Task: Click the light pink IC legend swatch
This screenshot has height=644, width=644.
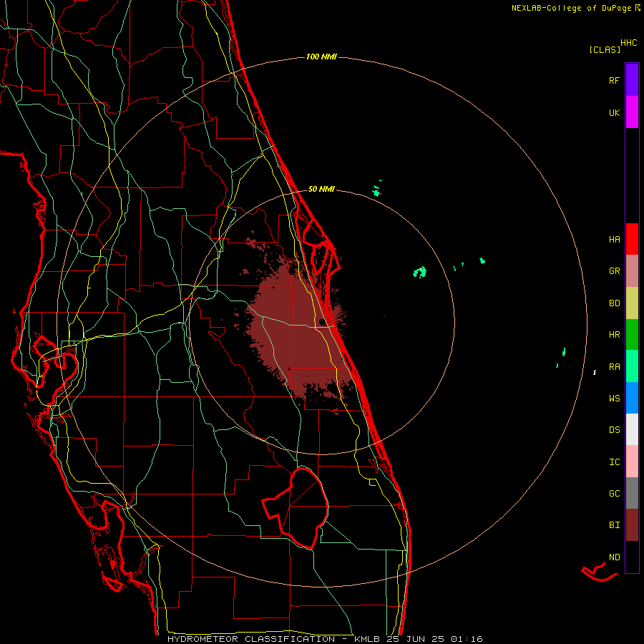Action: point(632,462)
